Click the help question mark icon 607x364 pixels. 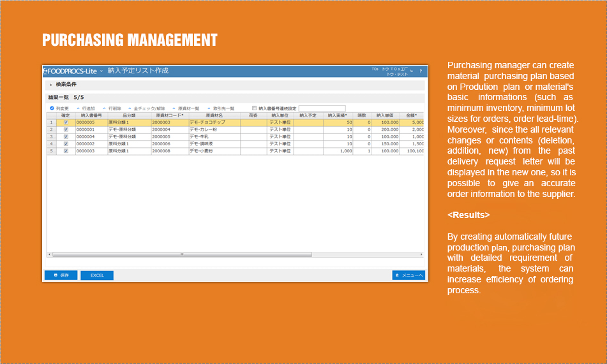421,71
